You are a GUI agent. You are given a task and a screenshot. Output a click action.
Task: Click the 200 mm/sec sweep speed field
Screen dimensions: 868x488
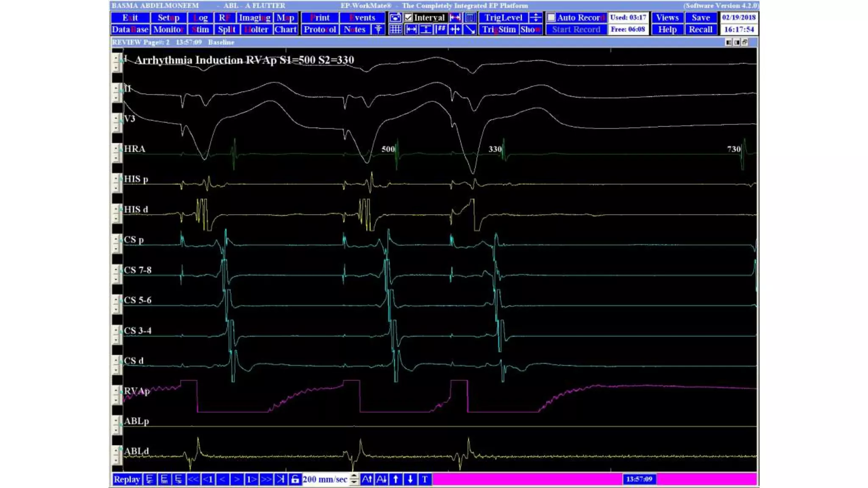click(x=325, y=480)
